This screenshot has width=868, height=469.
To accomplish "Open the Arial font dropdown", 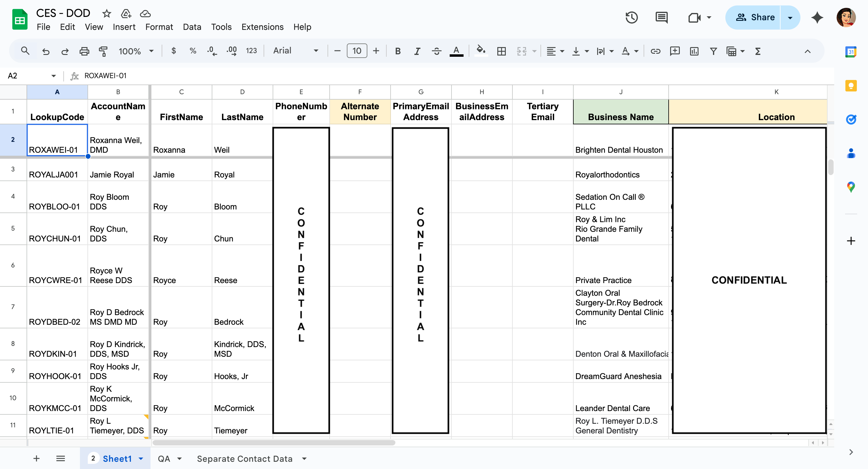I will pos(295,51).
